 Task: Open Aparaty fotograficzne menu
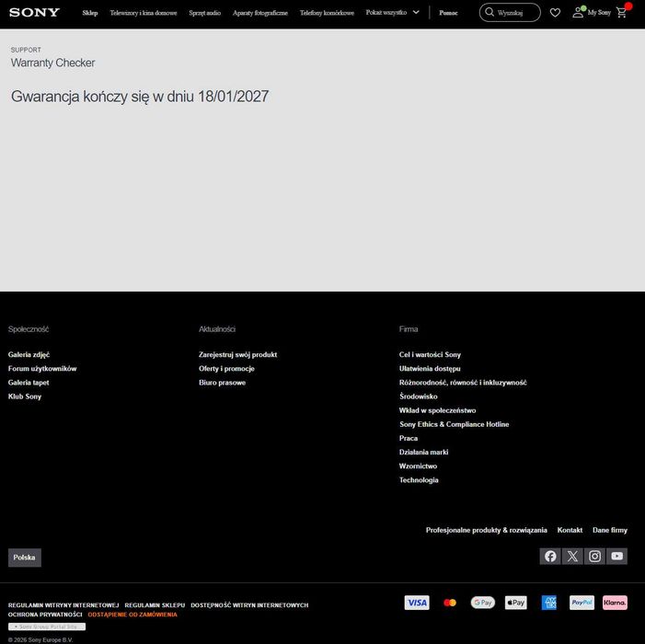click(260, 13)
